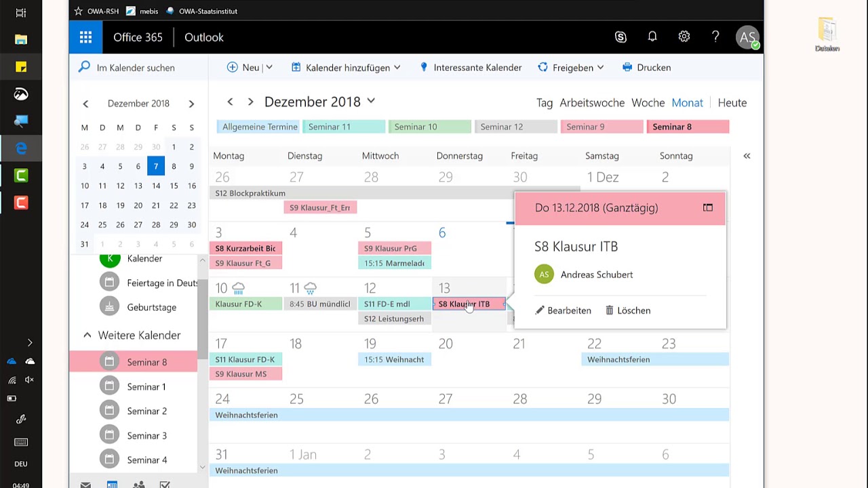The width and height of the screenshot is (868, 488).
Task: Switch to Tasks at bottom navigation
Action: pos(165,485)
